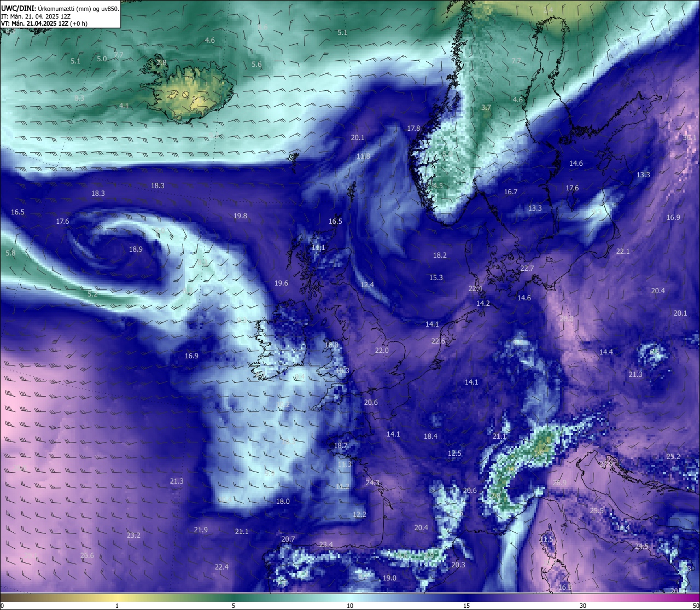Click the 18.4 value over France
Image resolution: width=700 pixels, height=610 pixels.
pos(430,437)
